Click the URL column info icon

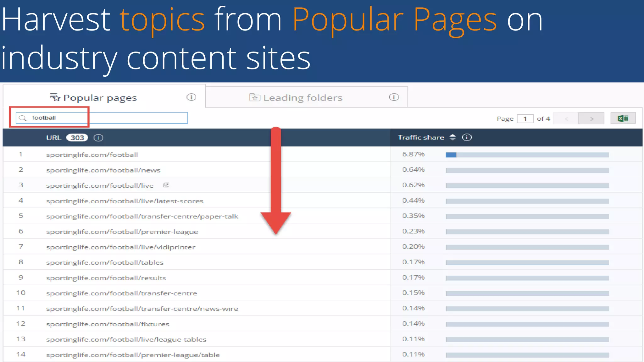[x=98, y=138]
